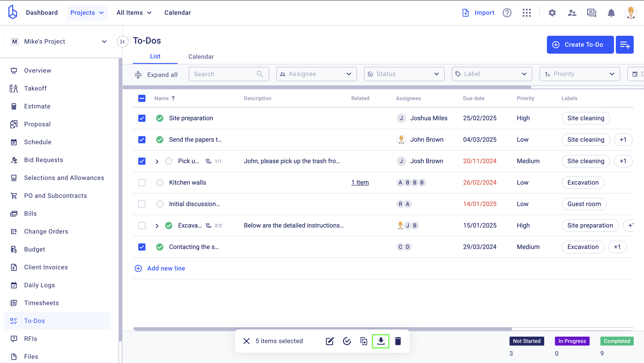
Task: Expand the Pick up to-do subtasks
Action: pyautogui.click(x=157, y=161)
